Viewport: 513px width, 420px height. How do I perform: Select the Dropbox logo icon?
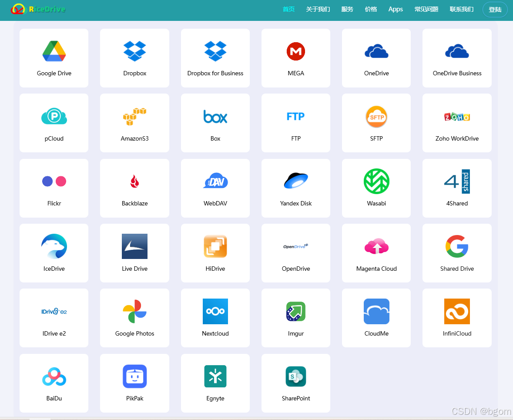pyautogui.click(x=134, y=51)
